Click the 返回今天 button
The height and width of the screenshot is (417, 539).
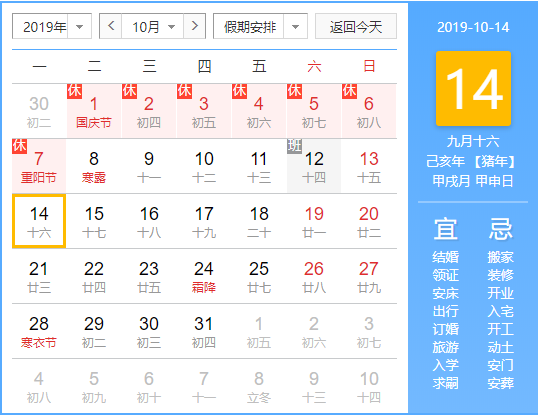356,26
